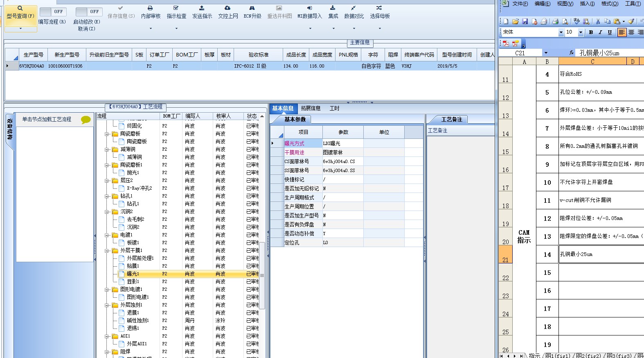Click the 型号查询 magnifier icon
The height and width of the screenshot is (358, 644).
20,8
